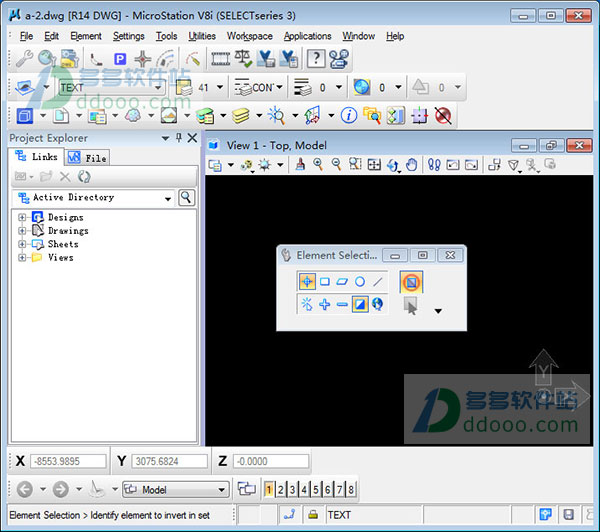
Task: Select Individual selection method icon
Action: (307, 282)
